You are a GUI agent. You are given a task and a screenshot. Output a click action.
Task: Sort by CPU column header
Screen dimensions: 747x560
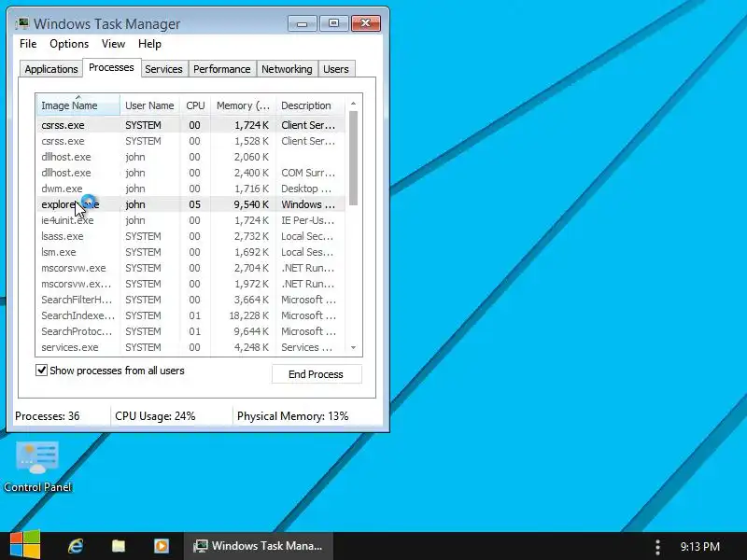pos(195,105)
